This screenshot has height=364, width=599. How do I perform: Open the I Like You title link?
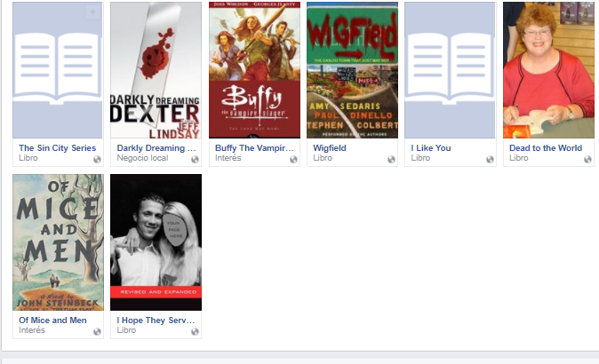pos(431,148)
